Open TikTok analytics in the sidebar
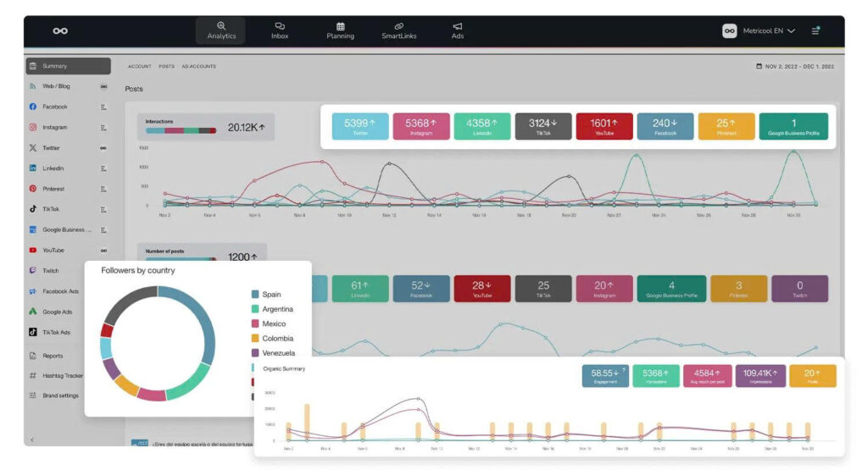 [x=51, y=209]
